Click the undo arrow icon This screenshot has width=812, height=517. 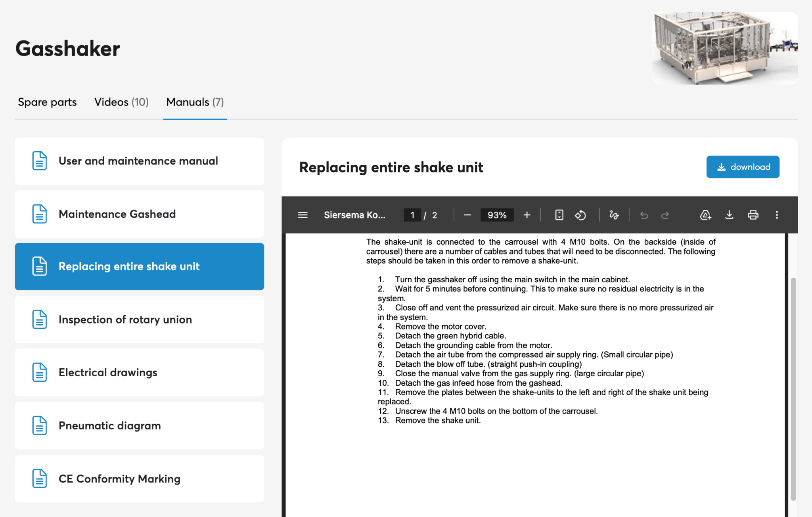pyautogui.click(x=644, y=215)
